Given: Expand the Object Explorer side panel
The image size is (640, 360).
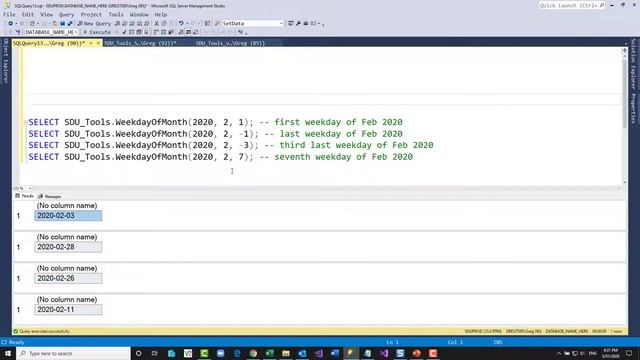Looking at the screenshot, I should click(x=6, y=61).
